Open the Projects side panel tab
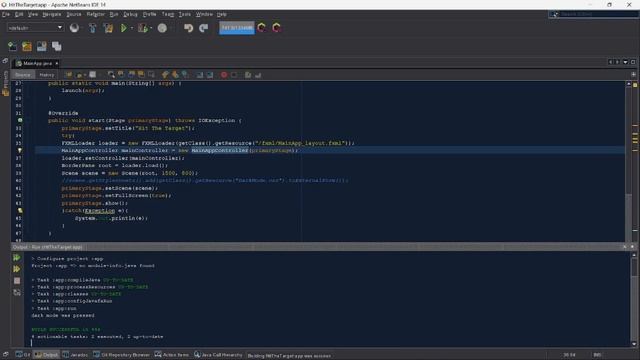640x360 pixels. (x=5, y=84)
